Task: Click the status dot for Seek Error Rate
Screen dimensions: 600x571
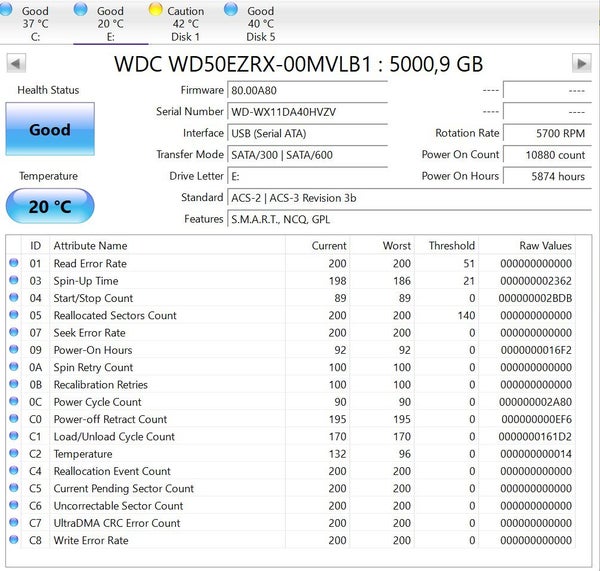Action: point(14,331)
